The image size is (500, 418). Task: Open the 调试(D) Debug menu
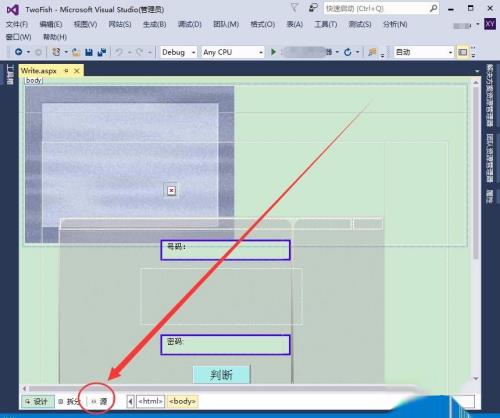[190, 24]
